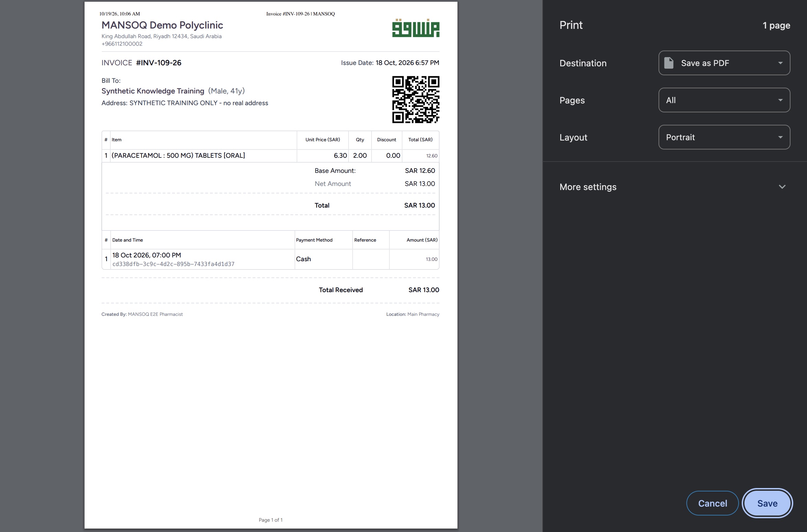Click the Page 1 of 1 footer

(x=270, y=520)
